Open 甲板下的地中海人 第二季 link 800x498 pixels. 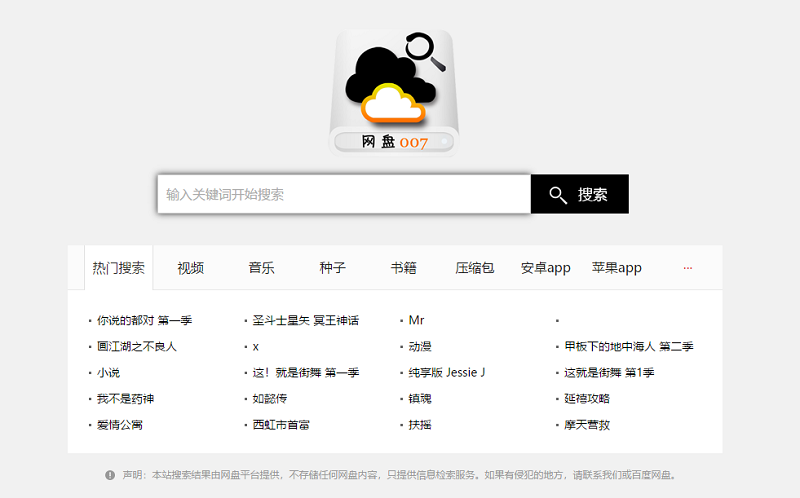[629, 346]
